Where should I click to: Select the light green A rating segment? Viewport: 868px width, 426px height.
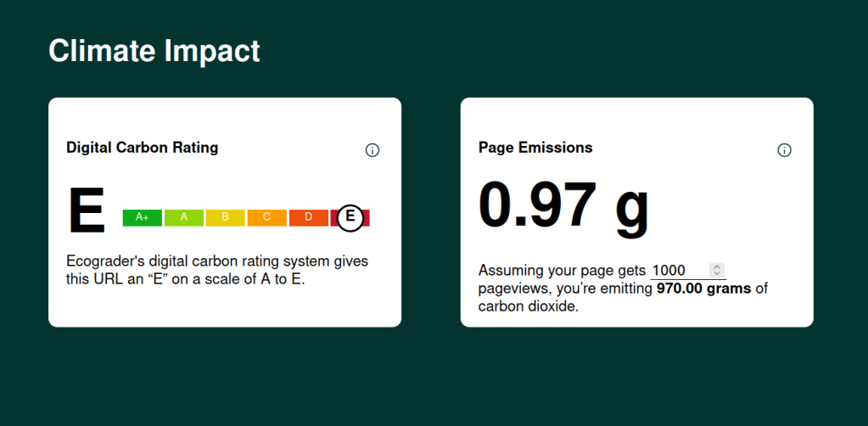(183, 217)
